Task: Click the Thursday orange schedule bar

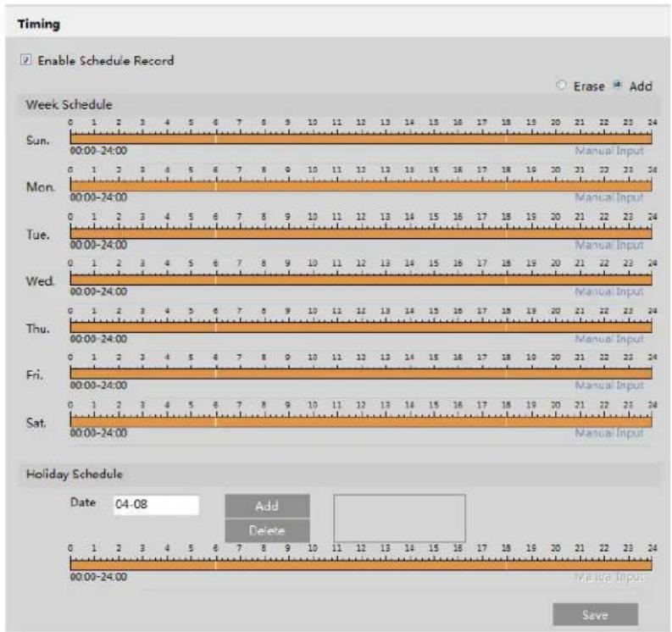Action: click(361, 327)
